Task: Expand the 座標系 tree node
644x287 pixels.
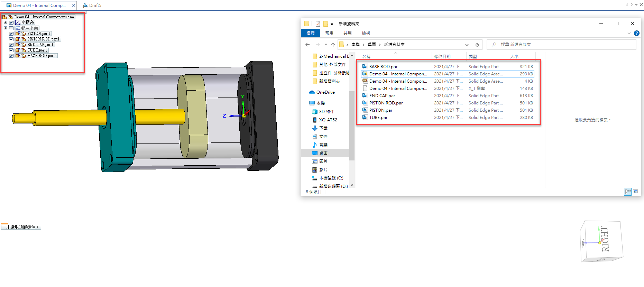Action: (5, 22)
